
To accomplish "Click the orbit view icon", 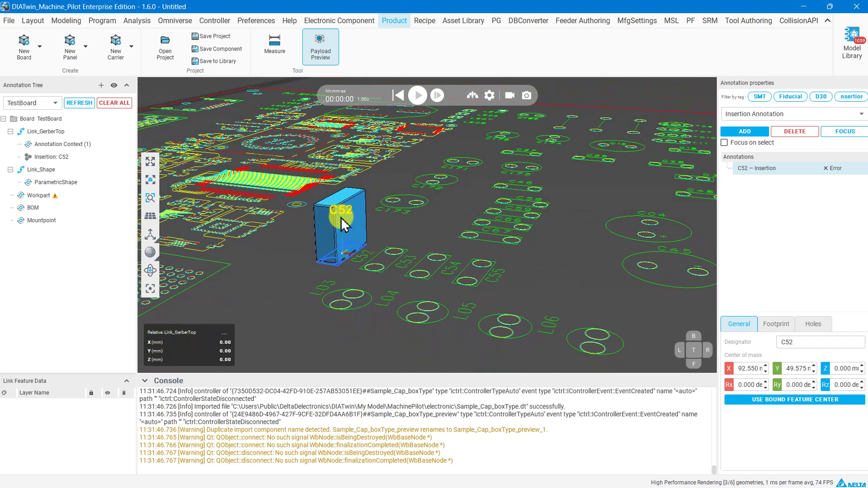I will pyautogui.click(x=150, y=270).
